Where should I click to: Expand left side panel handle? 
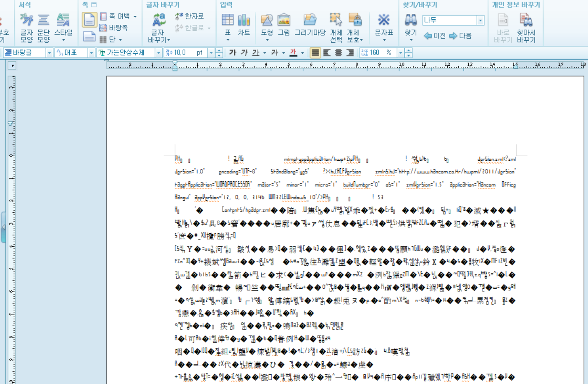(3, 227)
